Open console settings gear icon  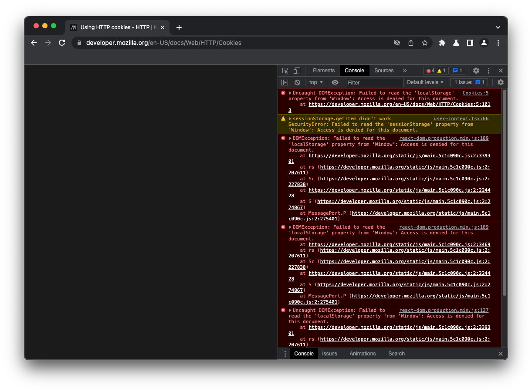coord(501,82)
